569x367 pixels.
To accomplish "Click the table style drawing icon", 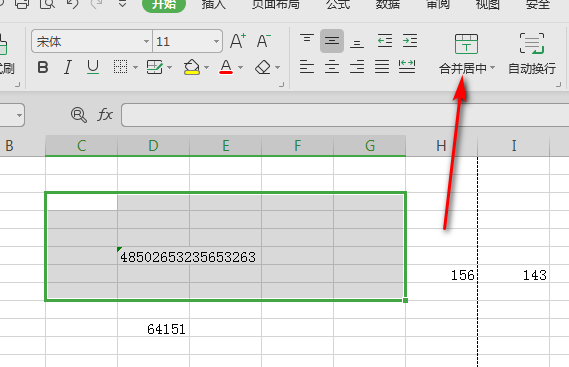I will coord(155,67).
